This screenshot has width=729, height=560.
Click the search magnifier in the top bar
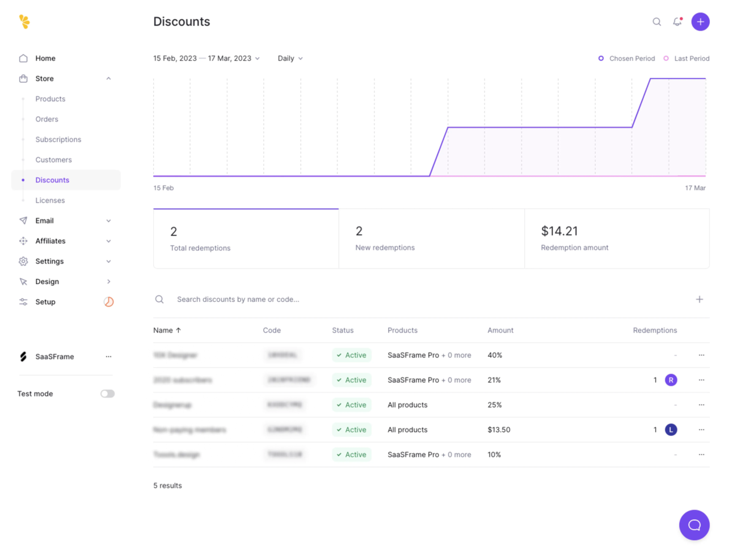[656, 22]
